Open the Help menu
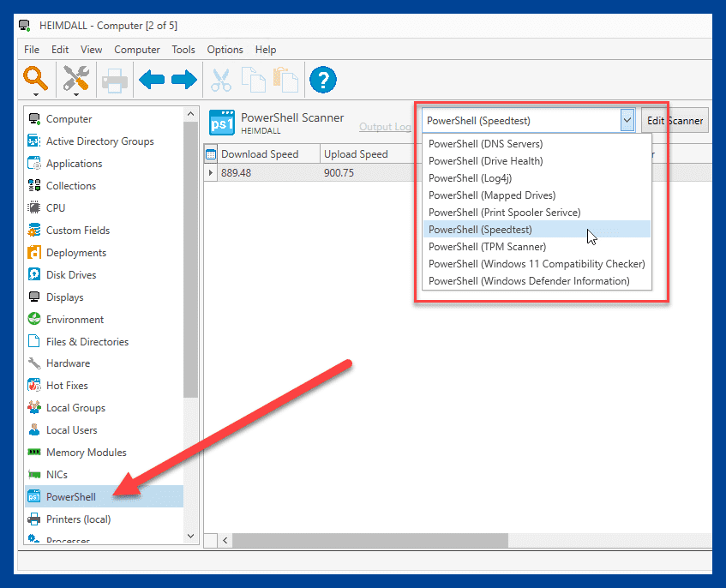The width and height of the screenshot is (726, 588). 266,50
